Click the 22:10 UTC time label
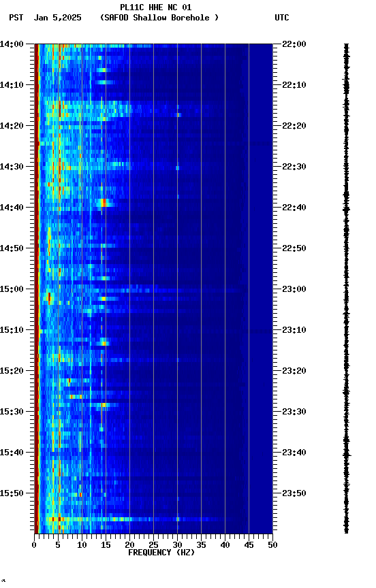 294,85
